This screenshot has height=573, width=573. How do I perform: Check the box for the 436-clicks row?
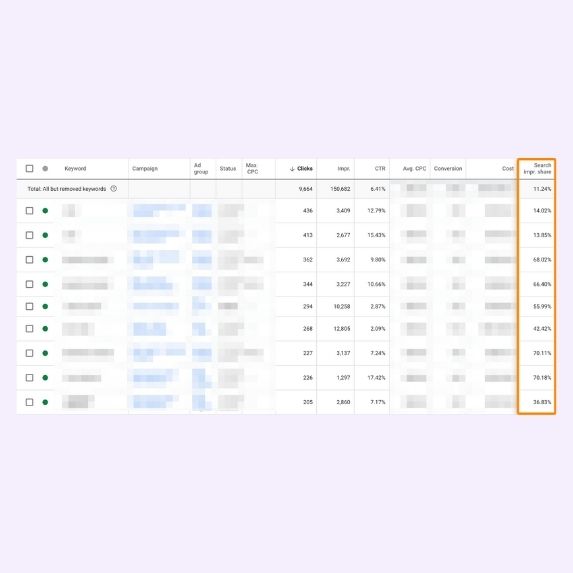pyautogui.click(x=29, y=210)
